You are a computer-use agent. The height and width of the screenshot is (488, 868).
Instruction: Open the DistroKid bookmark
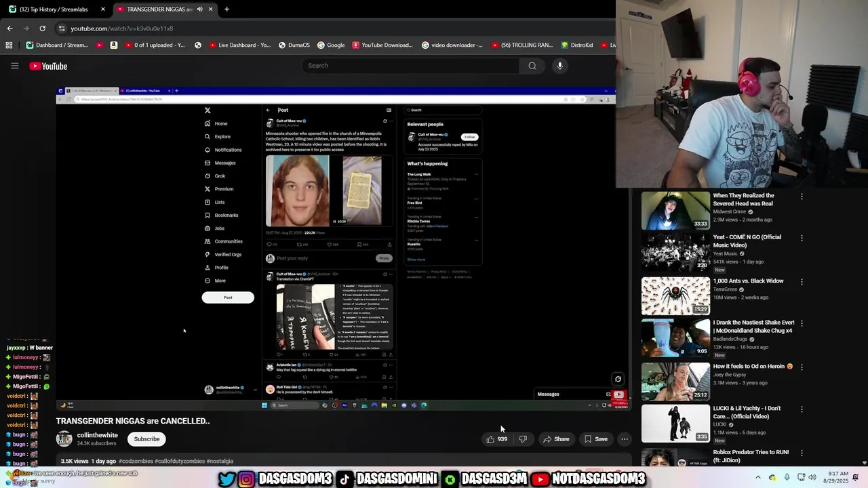(x=577, y=45)
